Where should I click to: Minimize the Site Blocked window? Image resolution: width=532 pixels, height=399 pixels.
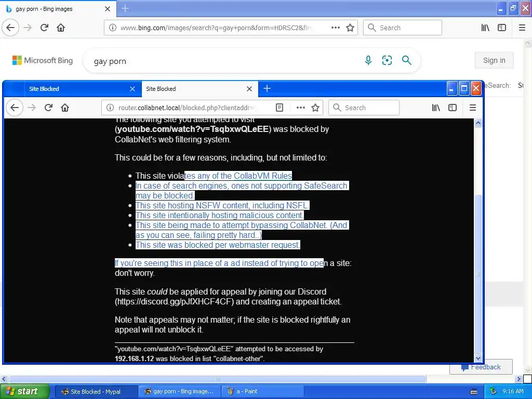tap(451, 89)
